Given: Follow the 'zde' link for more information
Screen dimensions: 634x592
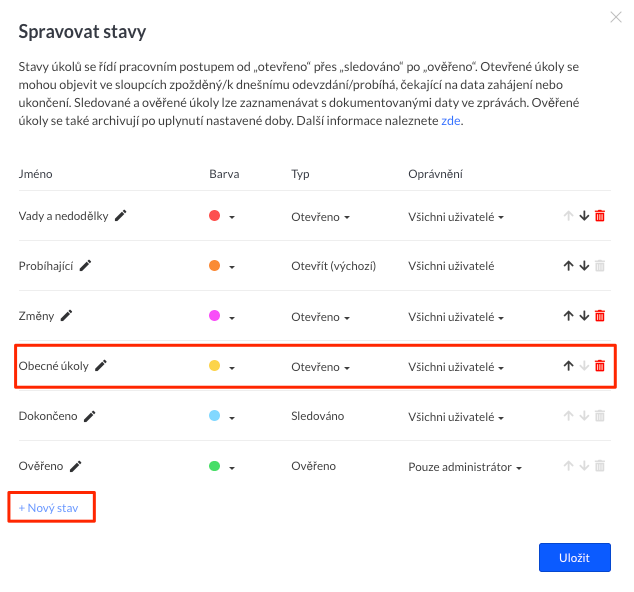Looking at the screenshot, I should point(450,121).
